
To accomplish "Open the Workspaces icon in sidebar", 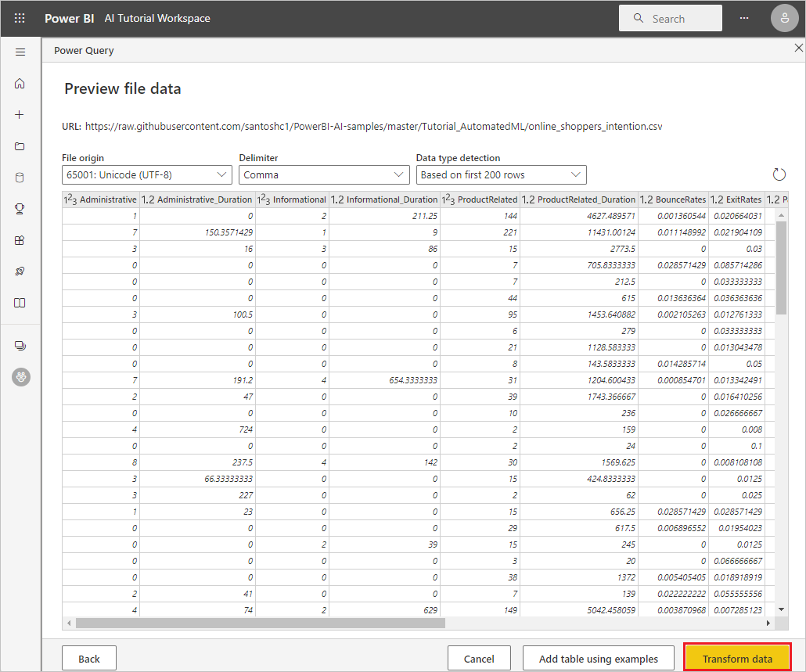I will [20, 346].
